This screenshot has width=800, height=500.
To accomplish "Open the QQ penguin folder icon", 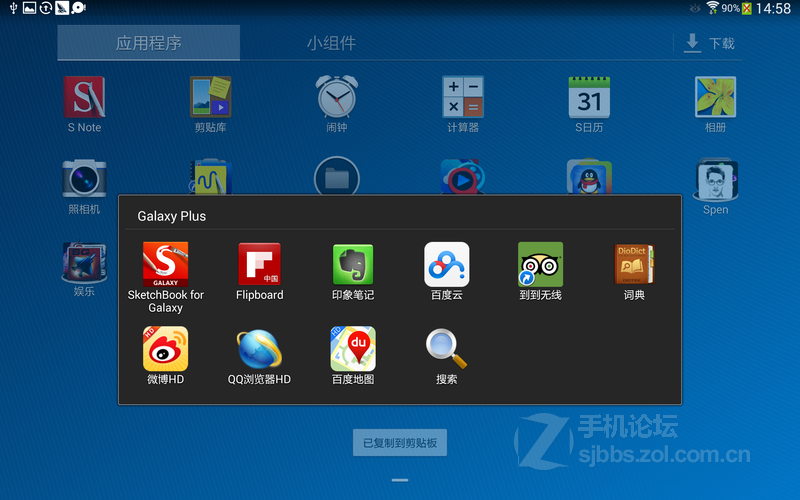I will pos(589,176).
